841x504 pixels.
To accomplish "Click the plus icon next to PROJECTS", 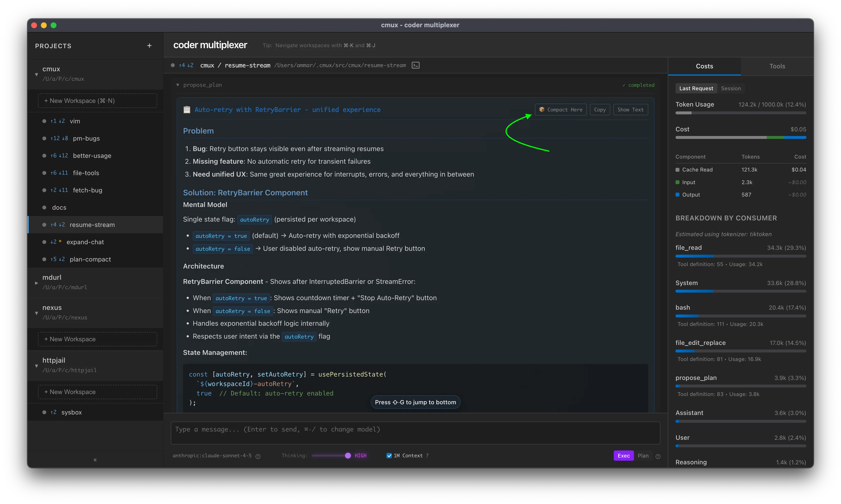I will coord(149,45).
